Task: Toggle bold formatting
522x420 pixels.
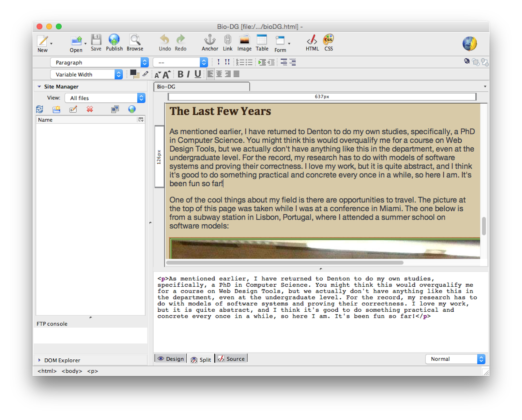Action: point(180,74)
